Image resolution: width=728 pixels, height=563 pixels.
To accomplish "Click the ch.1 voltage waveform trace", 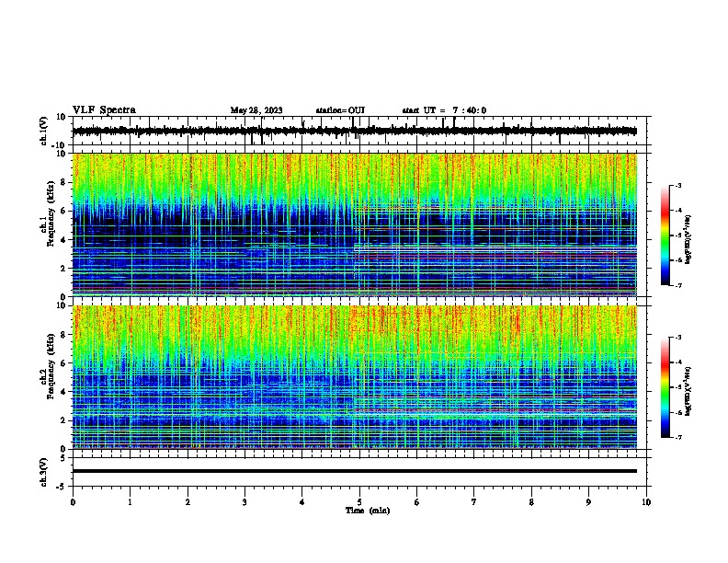I will pyautogui.click(x=355, y=131).
